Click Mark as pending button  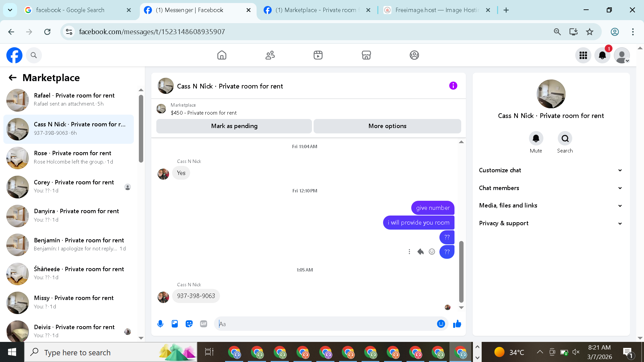[234, 126]
